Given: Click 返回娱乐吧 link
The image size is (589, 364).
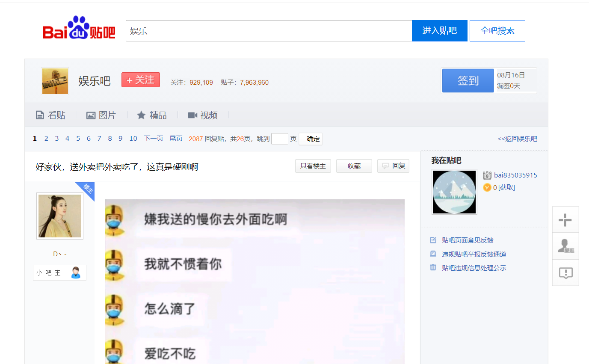Looking at the screenshot, I should coord(517,139).
